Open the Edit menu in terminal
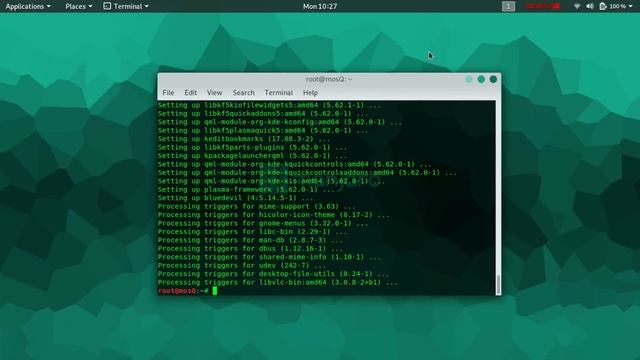 click(190, 93)
